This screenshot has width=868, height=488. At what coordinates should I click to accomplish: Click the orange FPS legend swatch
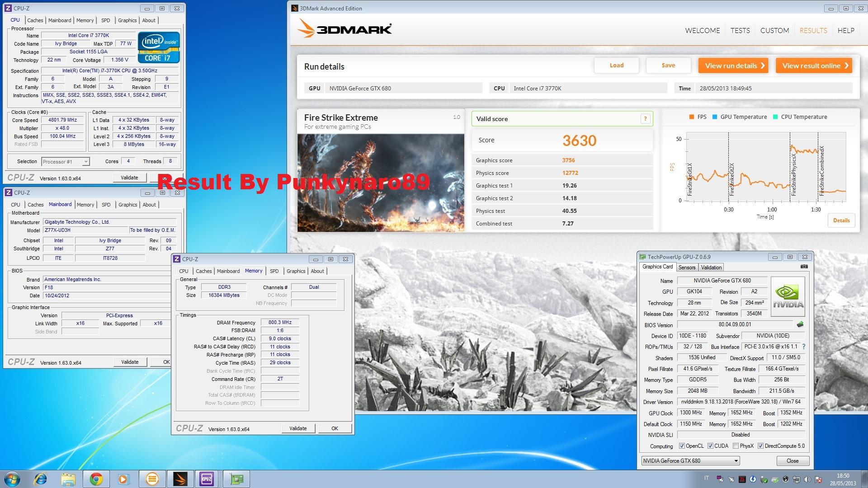coord(692,117)
